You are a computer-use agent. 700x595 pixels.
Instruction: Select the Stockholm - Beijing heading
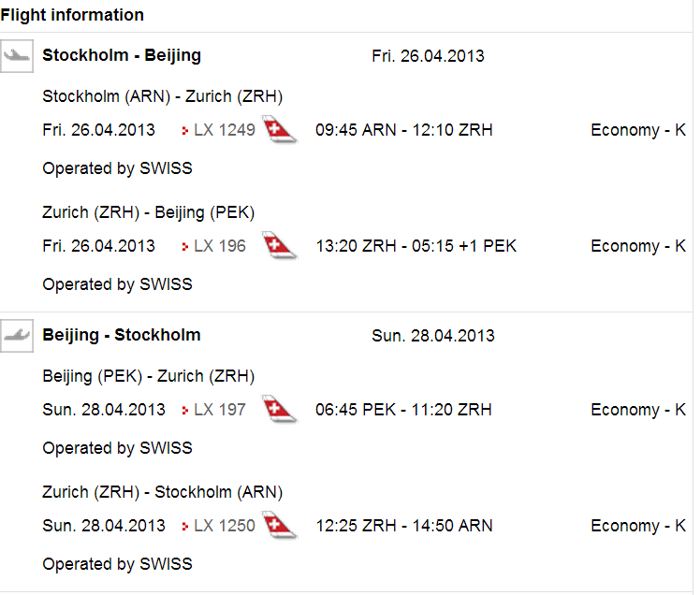122,55
